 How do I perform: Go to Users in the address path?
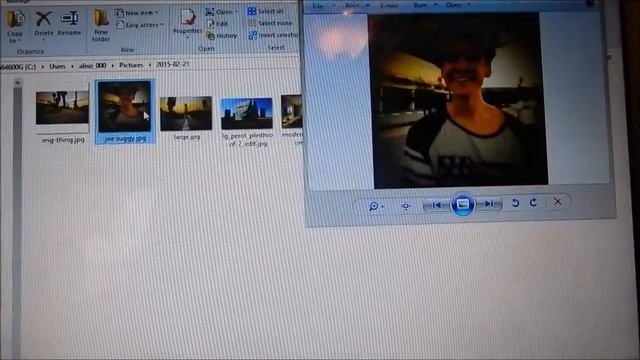coord(57,66)
